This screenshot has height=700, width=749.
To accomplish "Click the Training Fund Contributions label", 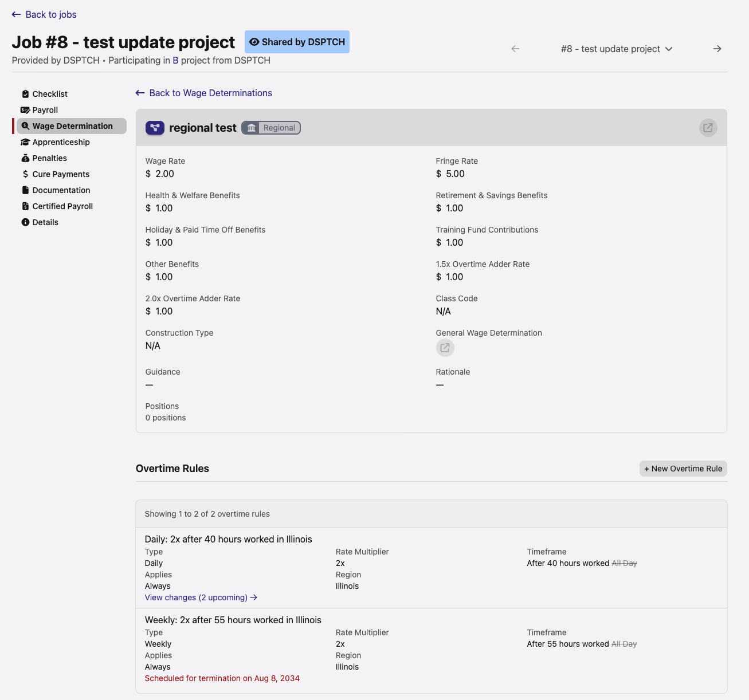I will point(487,230).
